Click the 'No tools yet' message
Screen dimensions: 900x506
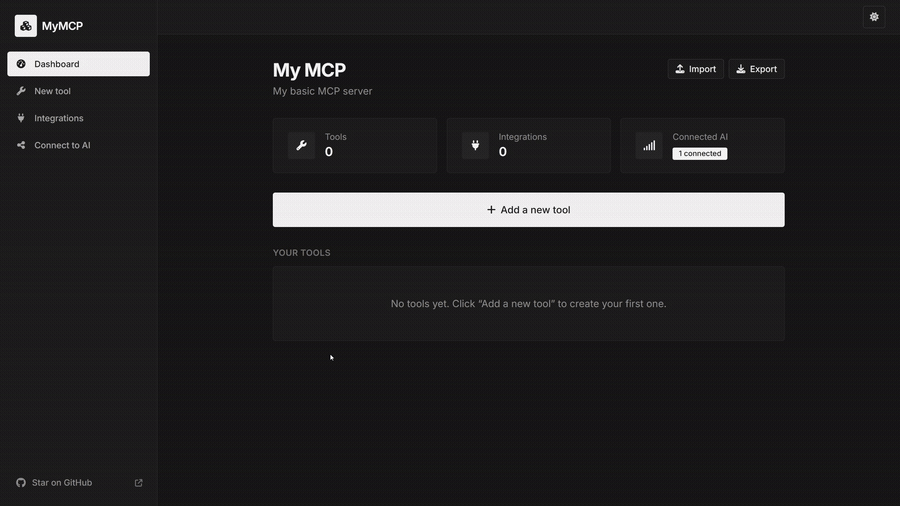(529, 303)
